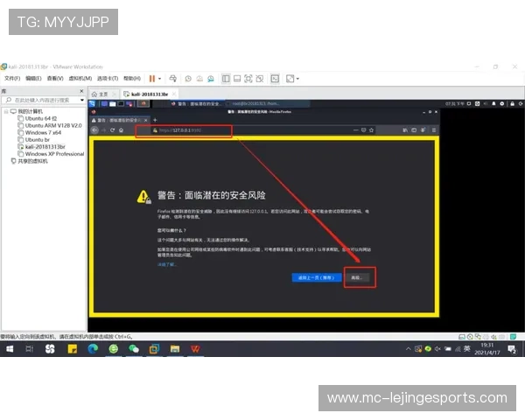Screen dimensions: 525x420
Task: Open the 查看(V) menu
Action: (55, 79)
